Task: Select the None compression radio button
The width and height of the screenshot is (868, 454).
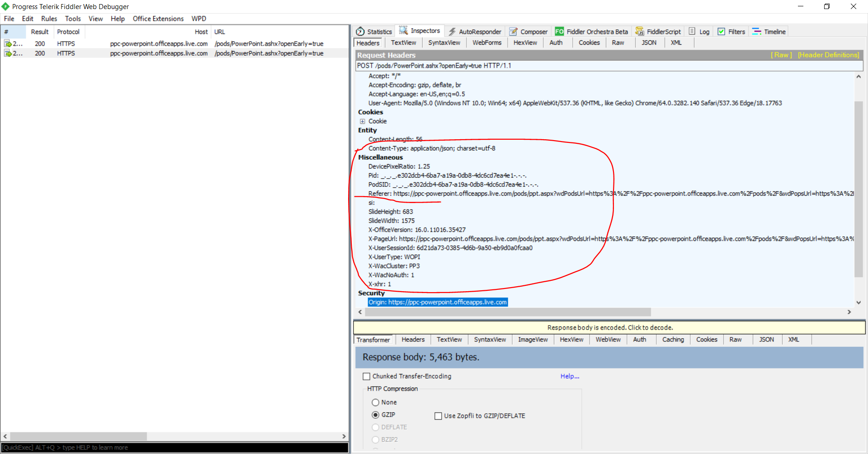Action: click(375, 402)
